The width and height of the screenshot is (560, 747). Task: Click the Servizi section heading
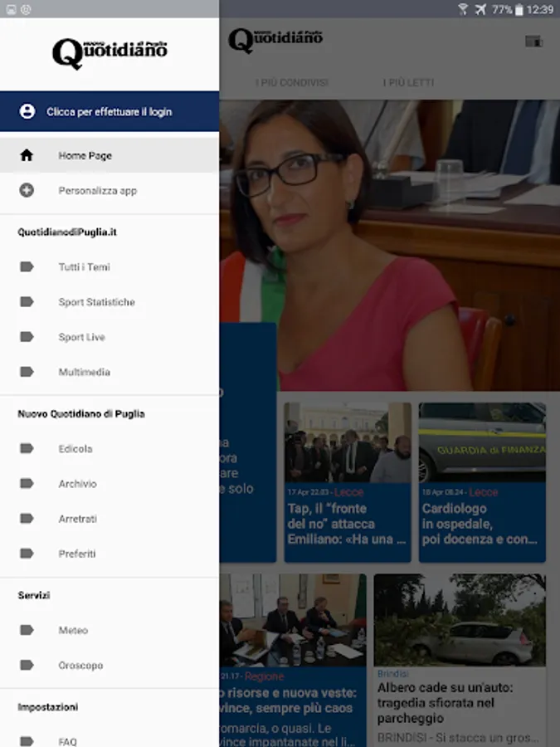coord(34,595)
